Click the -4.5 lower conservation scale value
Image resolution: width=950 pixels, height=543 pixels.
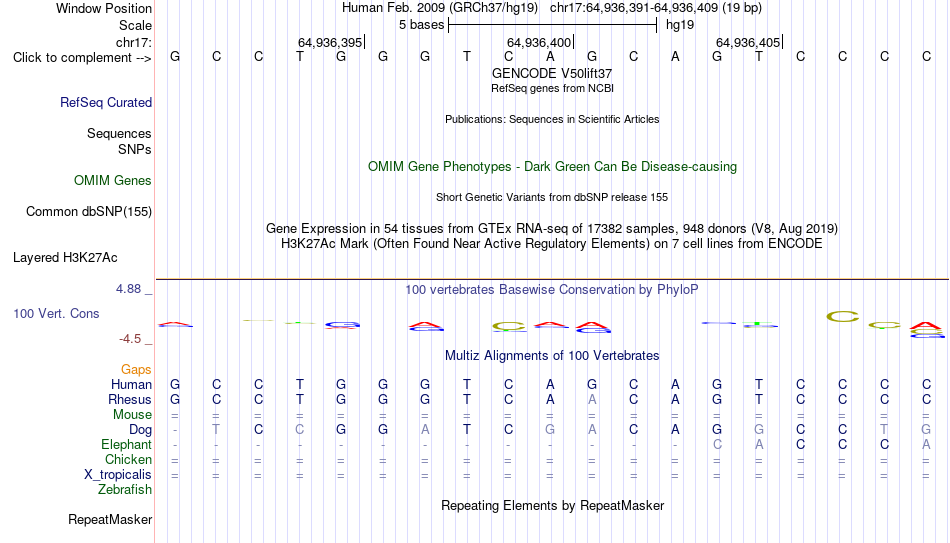coord(130,339)
